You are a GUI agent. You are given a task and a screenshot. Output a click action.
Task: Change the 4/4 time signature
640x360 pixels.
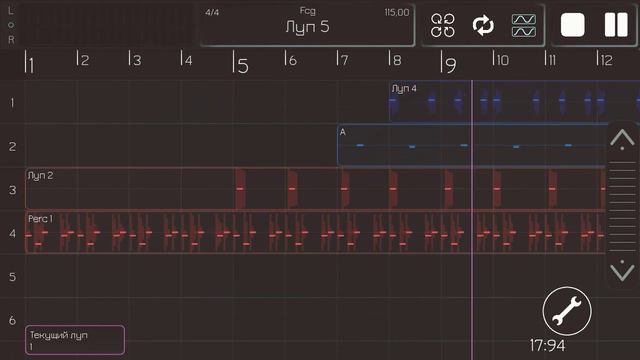(212, 12)
